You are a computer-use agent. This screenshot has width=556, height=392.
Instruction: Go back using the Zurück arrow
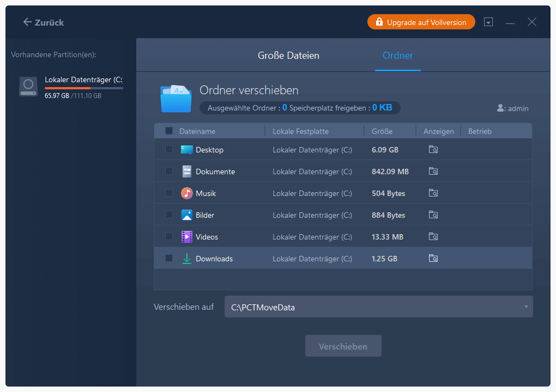[x=43, y=22]
